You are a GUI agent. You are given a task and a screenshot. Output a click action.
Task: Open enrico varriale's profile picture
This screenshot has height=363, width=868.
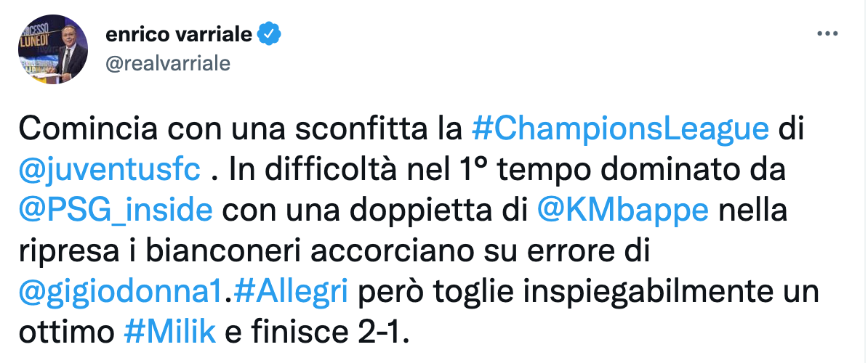52,50
